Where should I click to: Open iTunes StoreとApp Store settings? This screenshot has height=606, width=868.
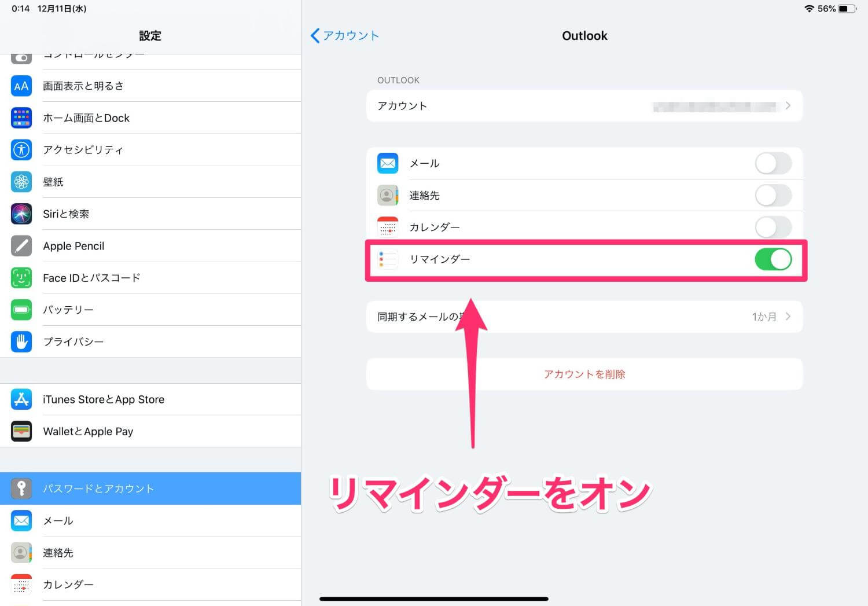(150, 399)
